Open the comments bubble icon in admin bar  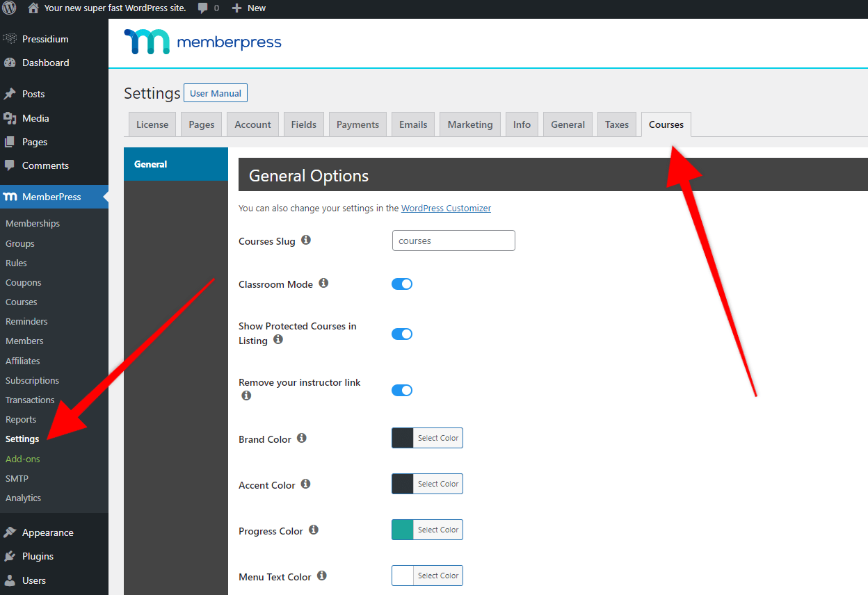203,8
